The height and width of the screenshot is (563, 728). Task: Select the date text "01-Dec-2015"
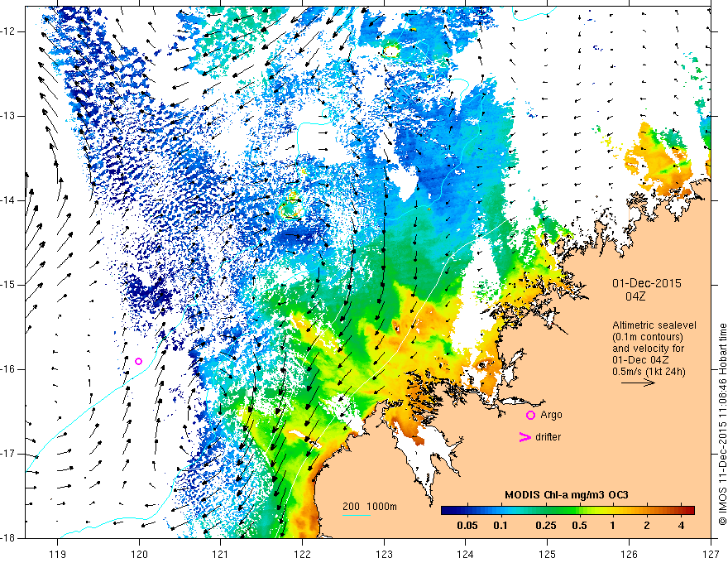pos(647,283)
